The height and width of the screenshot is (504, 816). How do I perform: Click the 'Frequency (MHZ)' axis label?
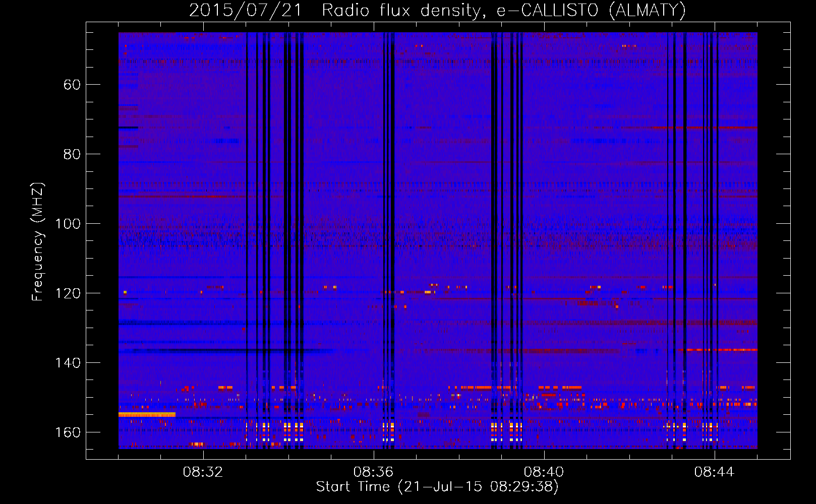point(37,241)
